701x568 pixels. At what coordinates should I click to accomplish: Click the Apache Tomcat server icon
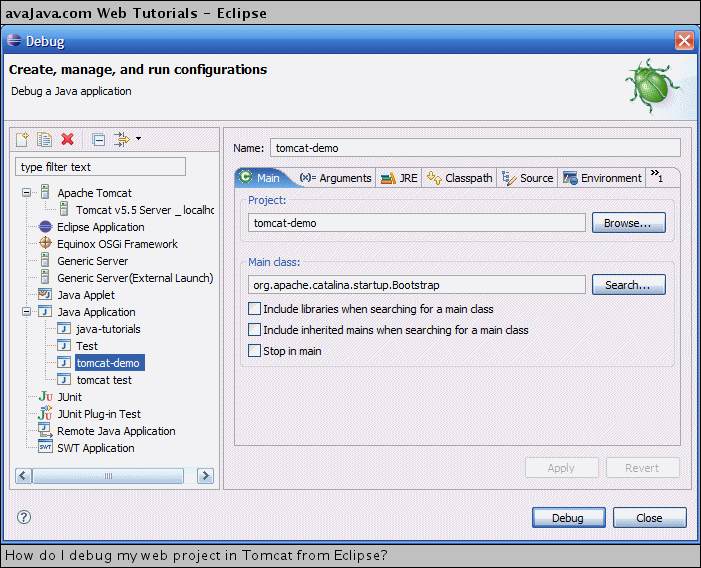45,192
